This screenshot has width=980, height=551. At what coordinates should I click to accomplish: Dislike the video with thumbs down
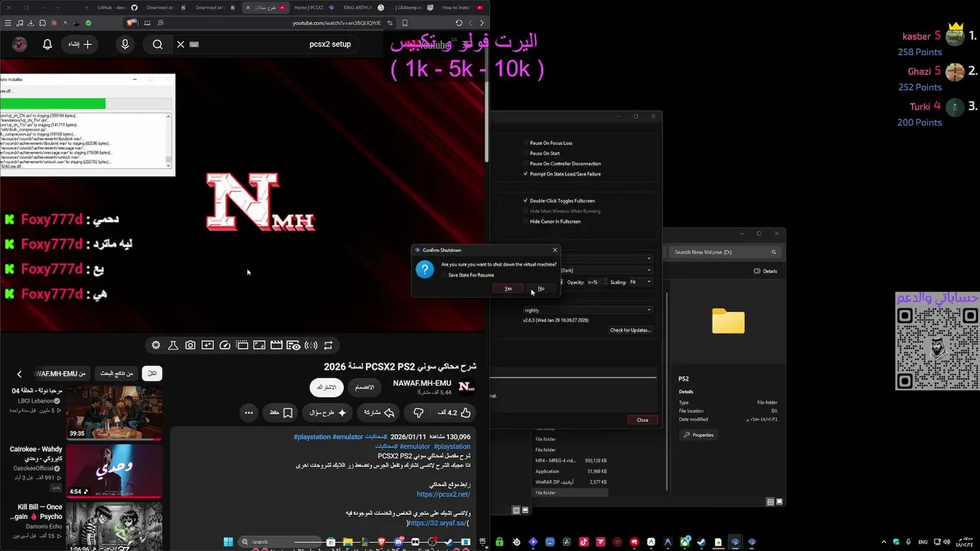[418, 412]
